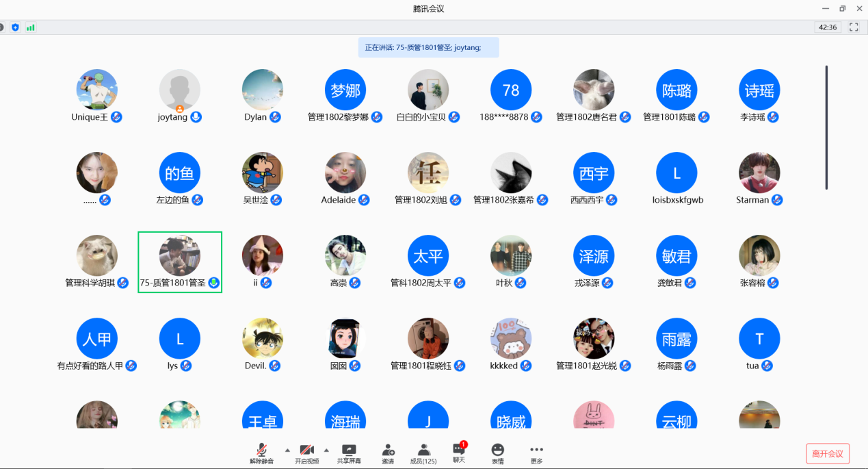Expand video options arrow next to 开启视频

pyautogui.click(x=326, y=450)
